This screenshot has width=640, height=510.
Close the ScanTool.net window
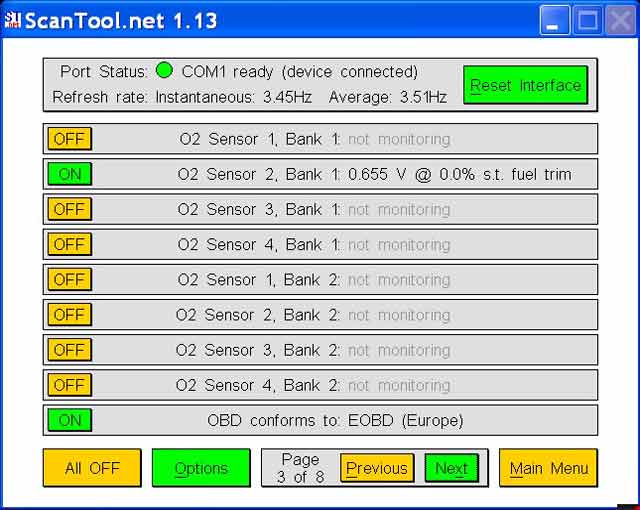point(620,20)
